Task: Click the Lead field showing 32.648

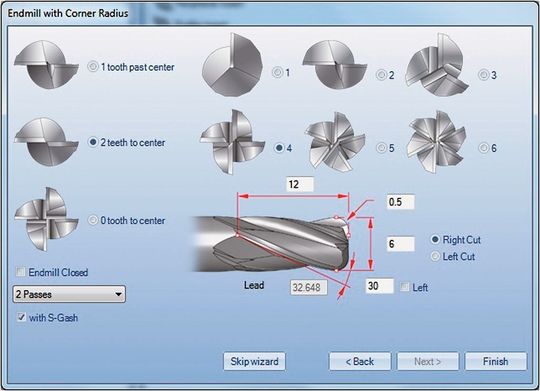Action: pyautogui.click(x=309, y=287)
